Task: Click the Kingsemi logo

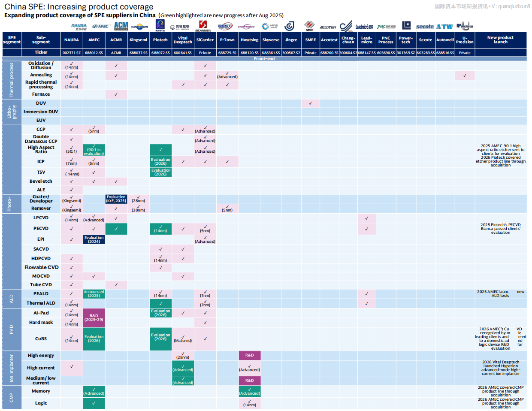Action: [x=140, y=27]
